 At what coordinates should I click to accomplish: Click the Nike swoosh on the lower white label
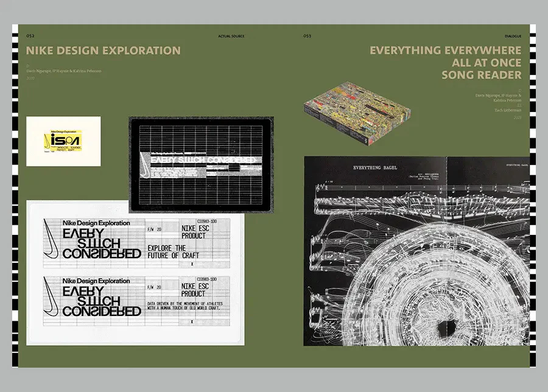(x=51, y=296)
